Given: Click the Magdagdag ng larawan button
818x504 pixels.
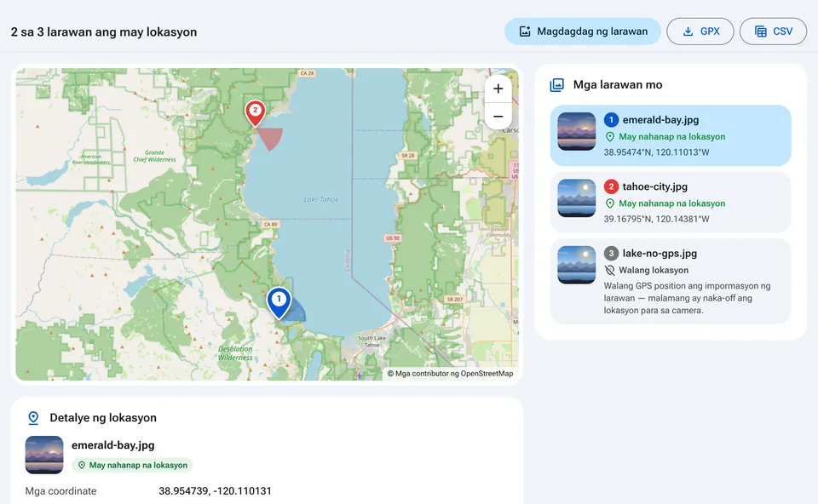Looking at the screenshot, I should coord(583,31).
